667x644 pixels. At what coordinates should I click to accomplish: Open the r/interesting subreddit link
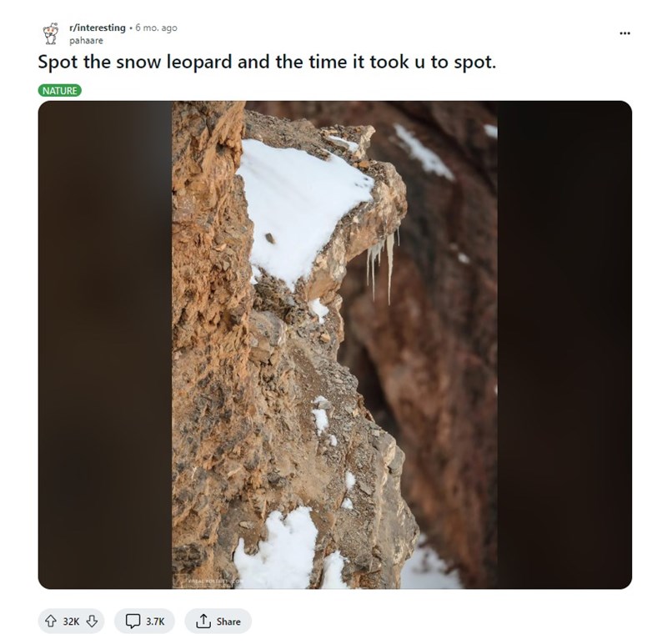pyautogui.click(x=98, y=28)
